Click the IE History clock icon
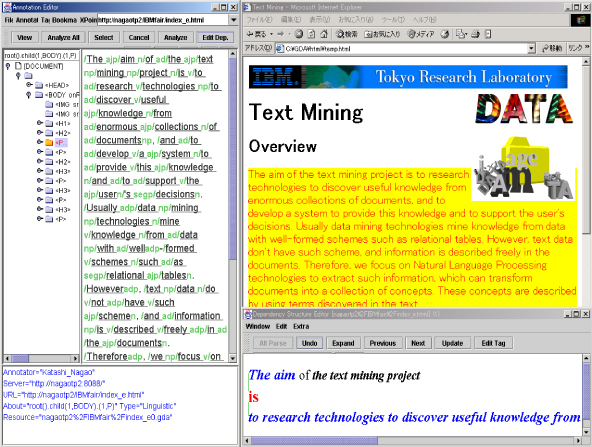The width and height of the screenshot is (592, 447). coord(445,34)
